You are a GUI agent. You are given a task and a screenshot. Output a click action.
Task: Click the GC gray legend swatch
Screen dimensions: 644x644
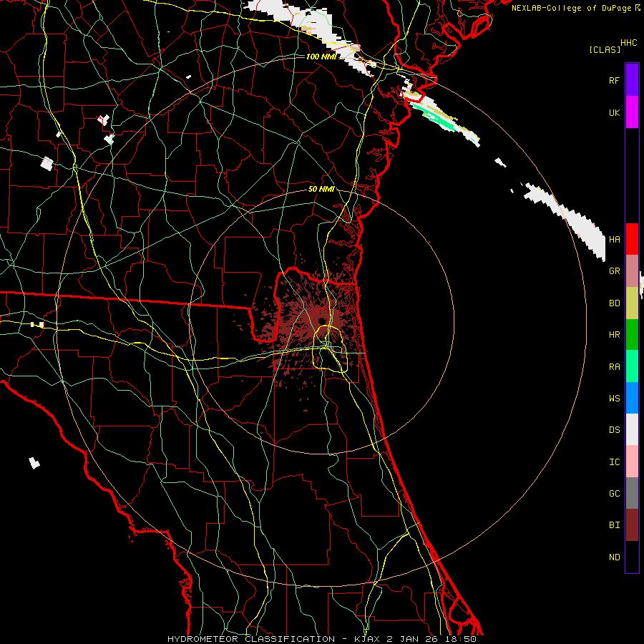tap(632, 493)
